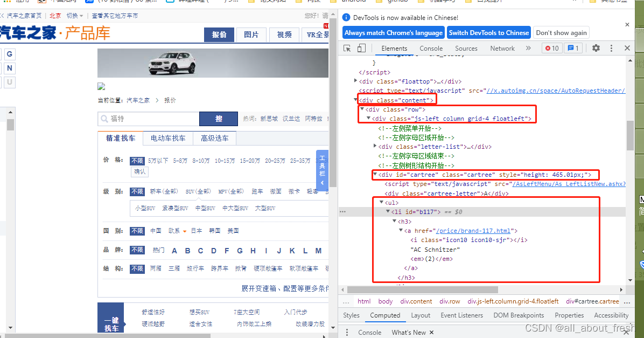The width and height of the screenshot is (644, 338).
Task: Collapse the a href brand-117 node
Action: coord(401,230)
